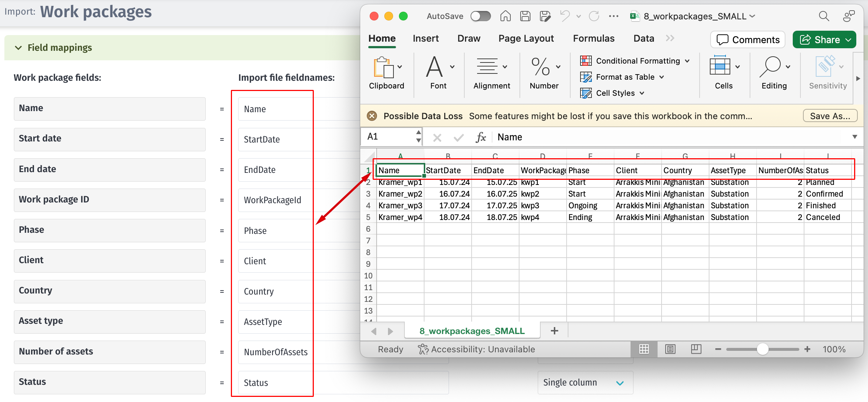The image size is (868, 402).
Task: Switch to the Page Layout ribbon tab
Action: 526,39
